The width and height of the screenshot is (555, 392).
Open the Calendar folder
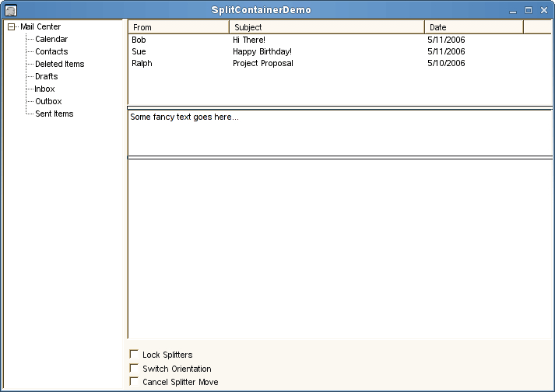pos(51,39)
